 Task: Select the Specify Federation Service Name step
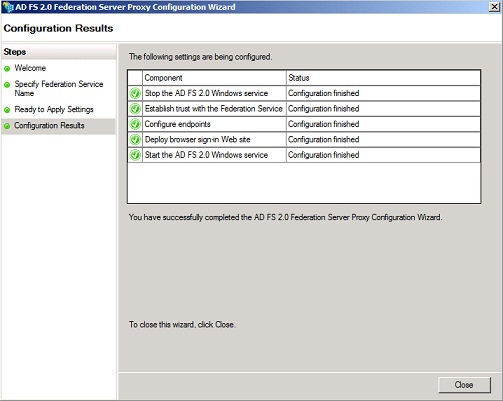pyautogui.click(x=59, y=88)
